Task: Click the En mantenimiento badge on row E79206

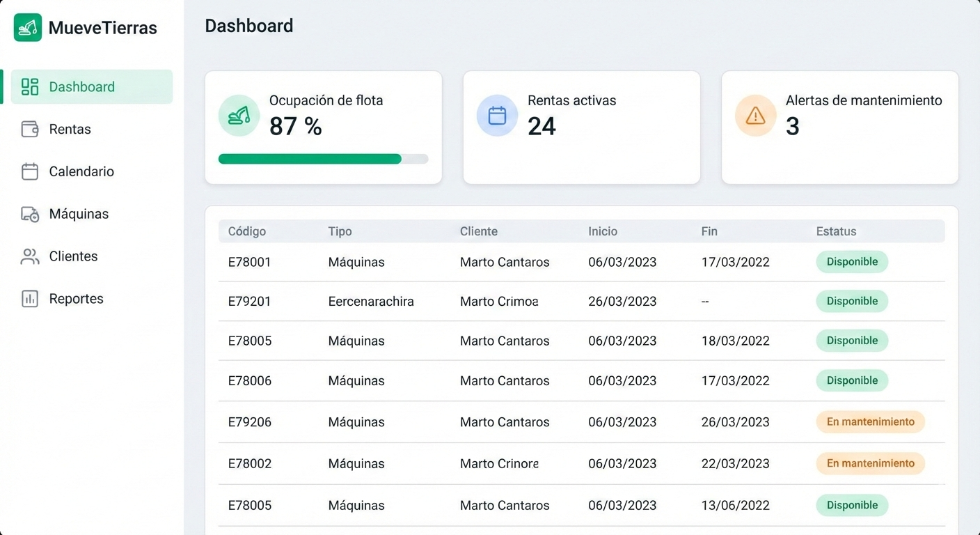Action: (x=870, y=421)
